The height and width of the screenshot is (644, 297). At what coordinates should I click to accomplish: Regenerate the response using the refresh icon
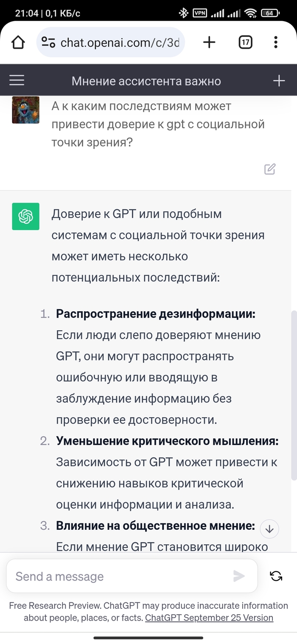pyautogui.click(x=276, y=576)
